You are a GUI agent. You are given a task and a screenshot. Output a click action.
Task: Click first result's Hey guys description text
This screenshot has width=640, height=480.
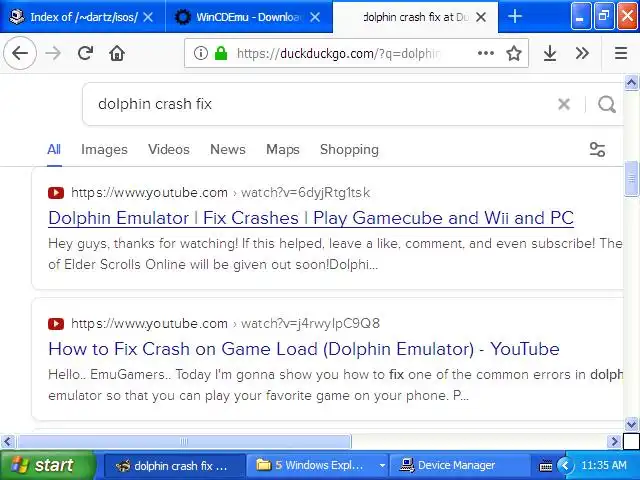point(335,254)
